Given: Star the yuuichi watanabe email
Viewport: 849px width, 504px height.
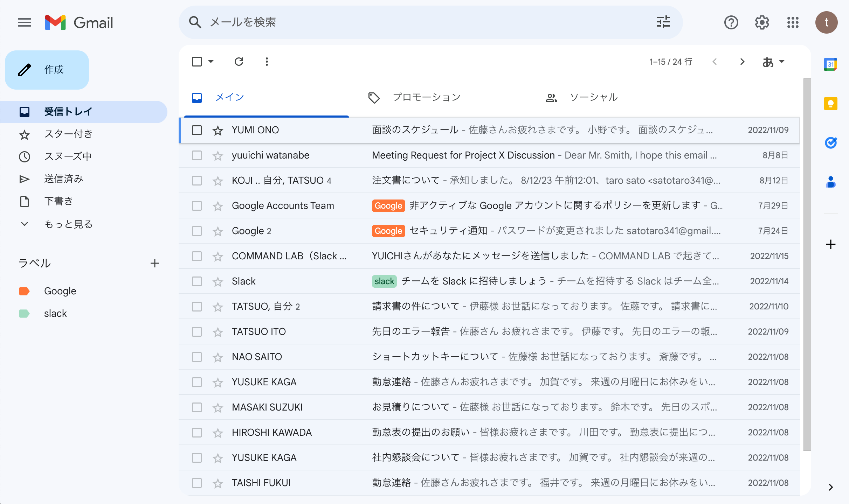Looking at the screenshot, I should coord(218,156).
